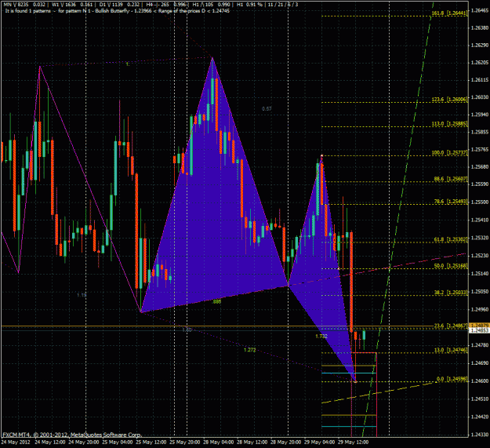The width and height of the screenshot is (490, 448).
Task: Click the 100.0 [1.25737] Fibonacci label
Action: (449, 153)
